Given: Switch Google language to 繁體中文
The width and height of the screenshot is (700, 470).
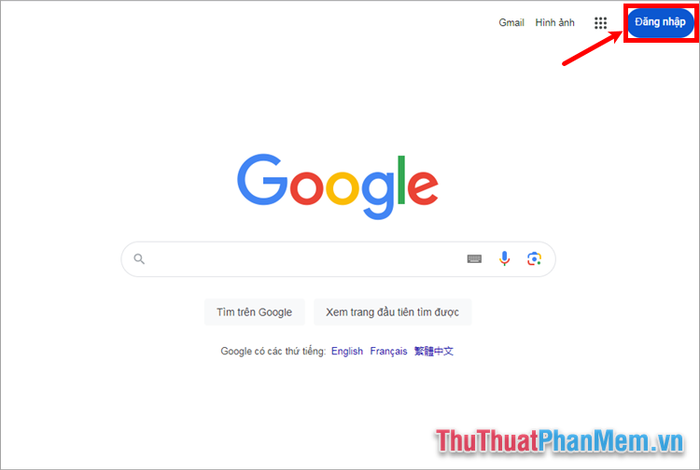Looking at the screenshot, I should click(x=434, y=351).
